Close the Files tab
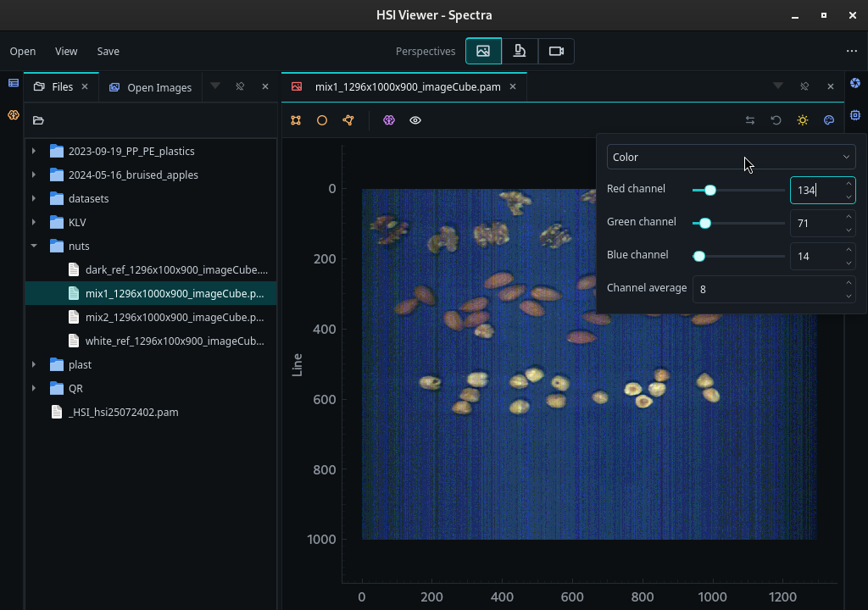This screenshot has width=868, height=610. (85, 86)
